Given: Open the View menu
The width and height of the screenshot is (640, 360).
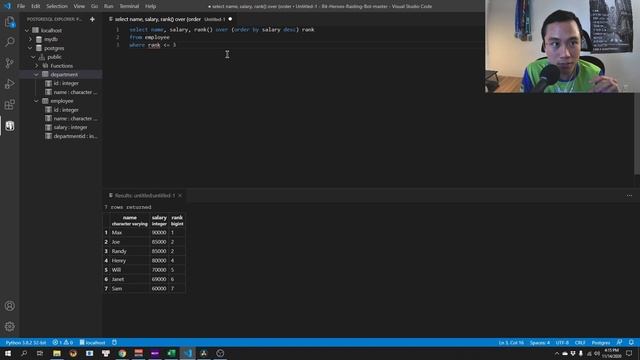Looking at the screenshot, I should pyautogui.click(x=79, y=6).
